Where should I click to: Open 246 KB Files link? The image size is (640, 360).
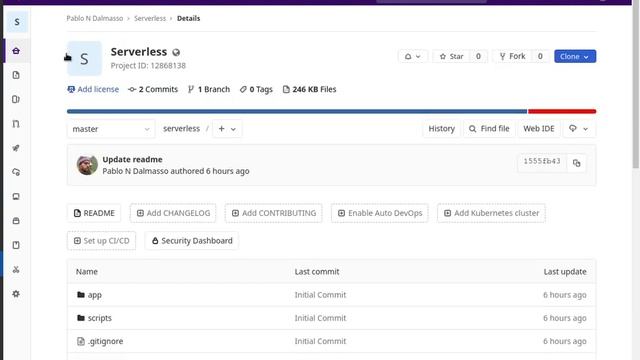(309, 89)
